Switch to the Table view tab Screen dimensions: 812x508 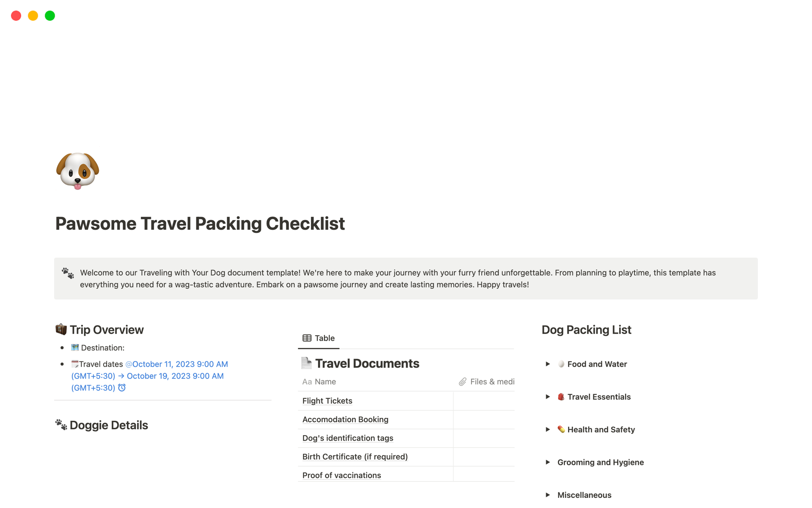click(x=319, y=338)
